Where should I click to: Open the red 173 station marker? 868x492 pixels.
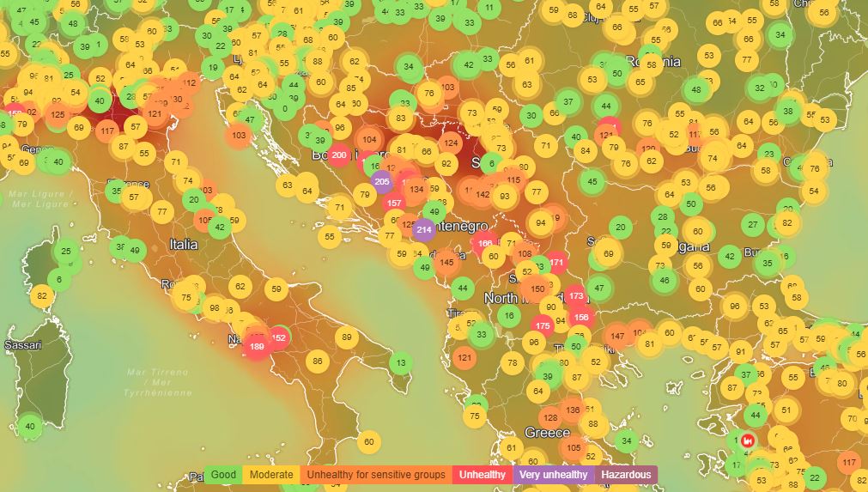point(576,296)
